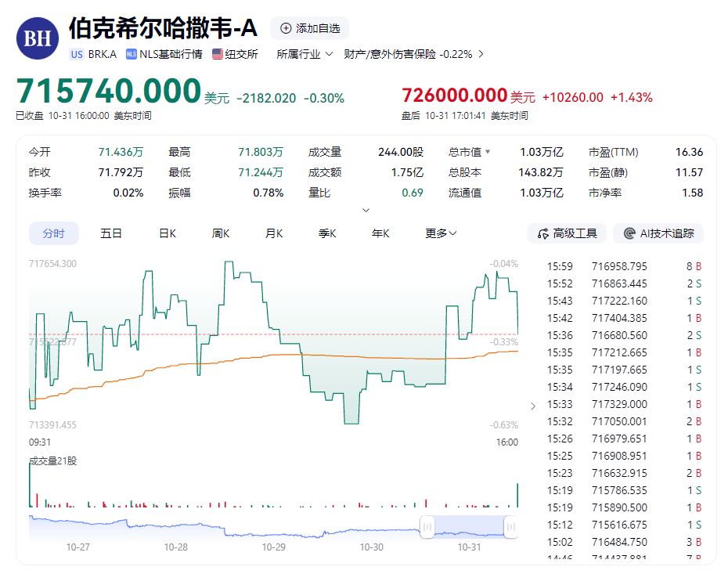The width and height of the screenshot is (728, 574).
Task: Click the NLS badge icon before NLS基础行情
Action: pos(131,54)
